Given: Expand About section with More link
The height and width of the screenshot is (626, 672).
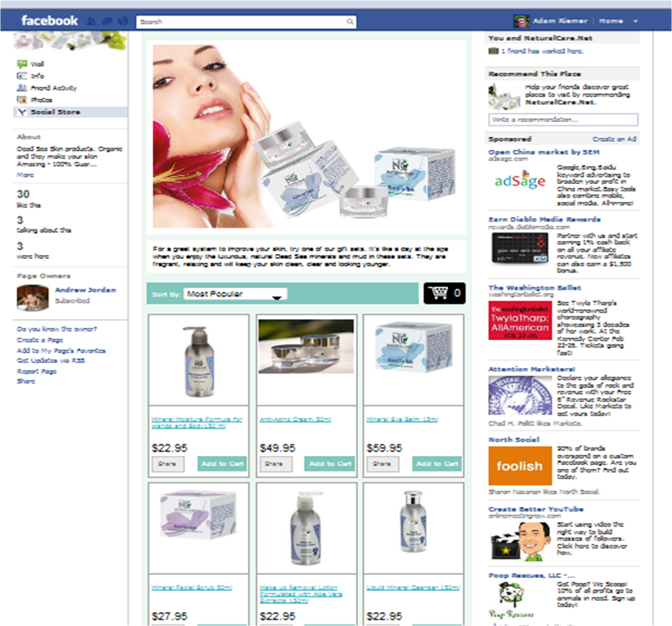Looking at the screenshot, I should pos(25,174).
